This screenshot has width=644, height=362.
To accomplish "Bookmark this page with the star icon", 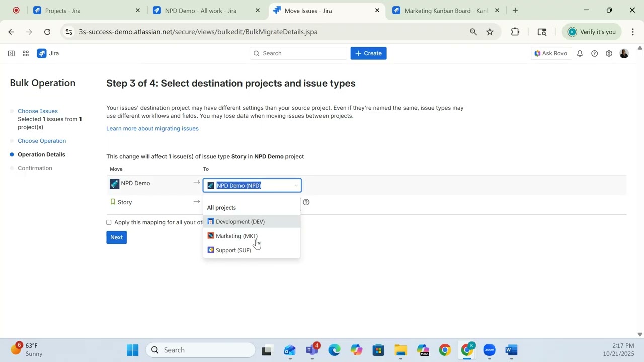I will click(x=490, y=32).
